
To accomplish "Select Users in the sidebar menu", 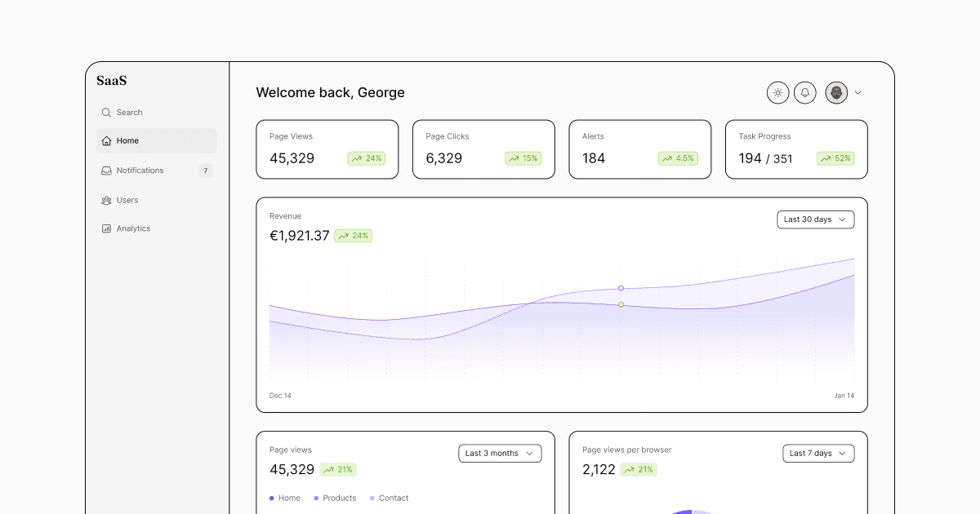I will [127, 200].
